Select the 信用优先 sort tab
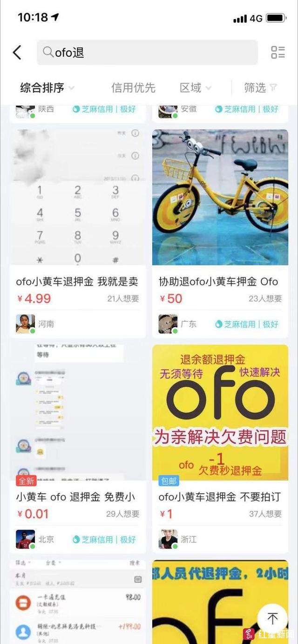298x644 pixels. click(133, 87)
